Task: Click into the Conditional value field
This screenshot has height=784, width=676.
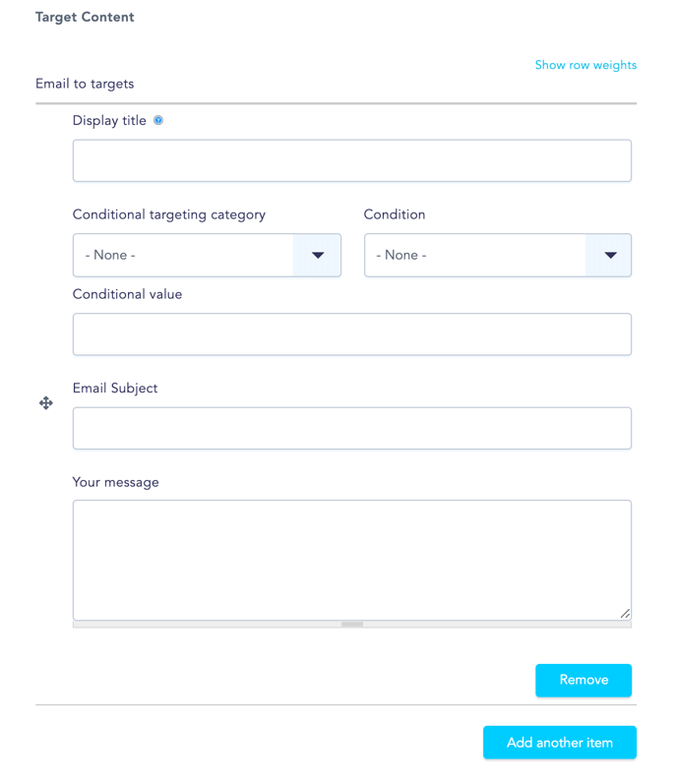Action: coord(352,334)
